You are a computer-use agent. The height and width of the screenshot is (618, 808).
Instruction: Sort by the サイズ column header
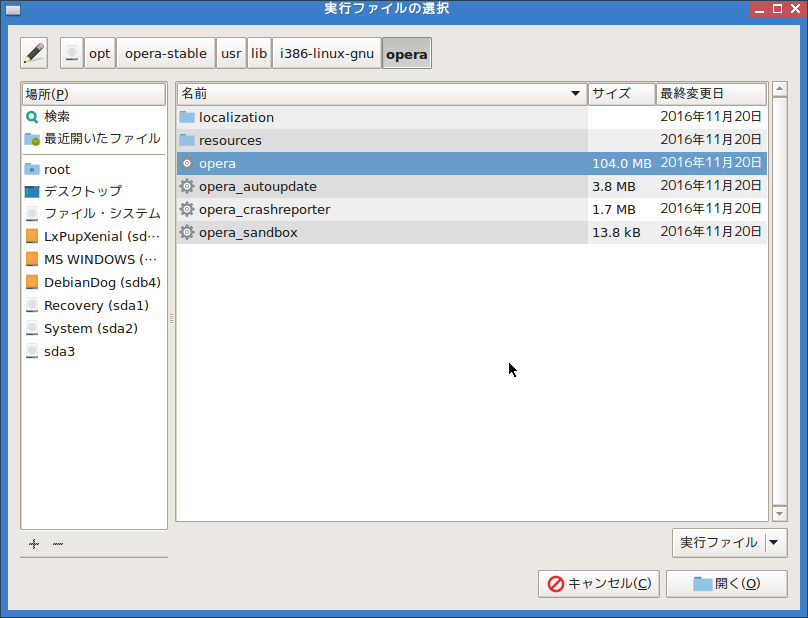[x=621, y=94]
